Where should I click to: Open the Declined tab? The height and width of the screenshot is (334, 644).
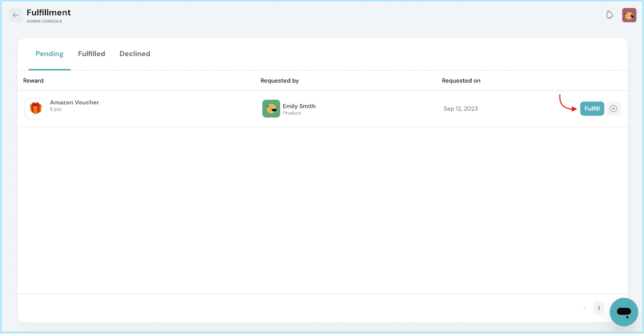coord(135,54)
